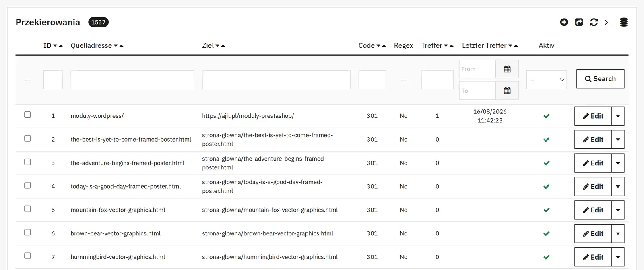Select checkbox for the-best-is-yet-to-come row
The height and width of the screenshot is (270, 644).
tap(27, 138)
